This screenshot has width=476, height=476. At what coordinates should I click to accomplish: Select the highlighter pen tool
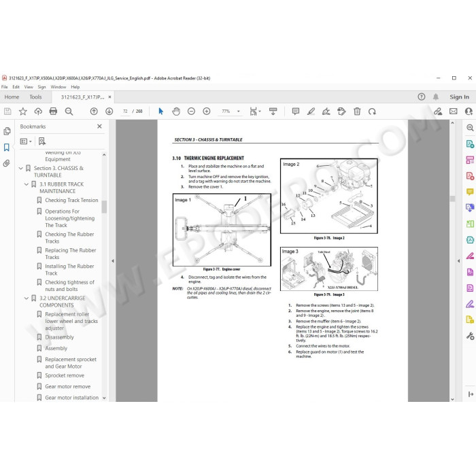tap(311, 112)
